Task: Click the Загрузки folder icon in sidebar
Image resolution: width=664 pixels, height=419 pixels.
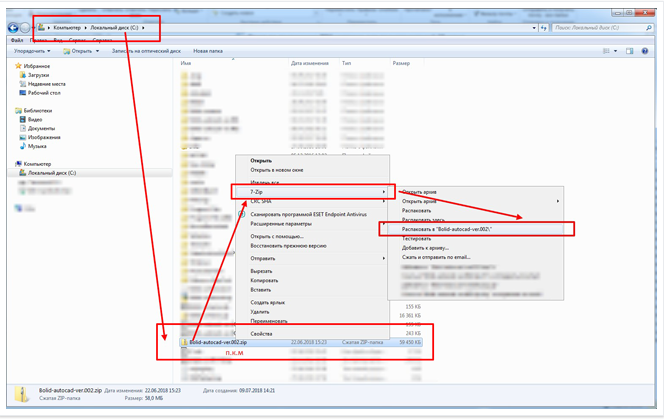Action: [x=23, y=75]
